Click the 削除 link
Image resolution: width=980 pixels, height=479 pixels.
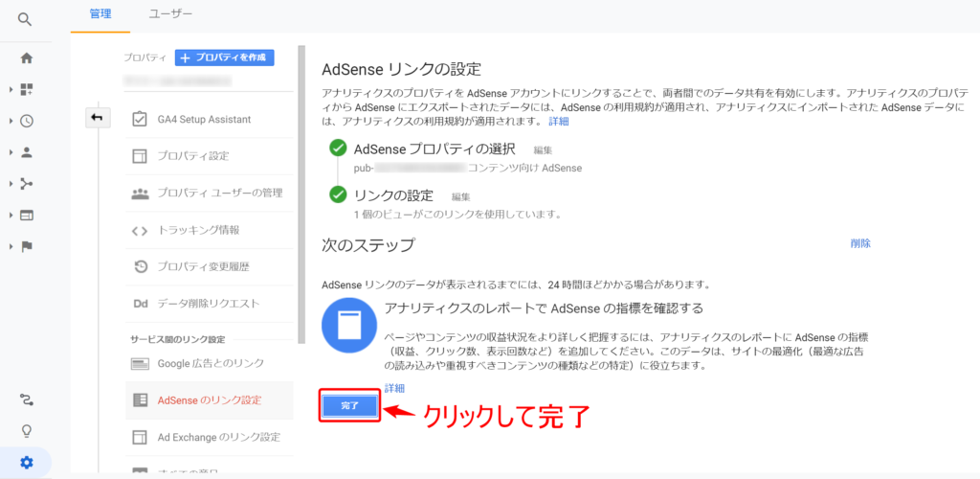point(860,244)
